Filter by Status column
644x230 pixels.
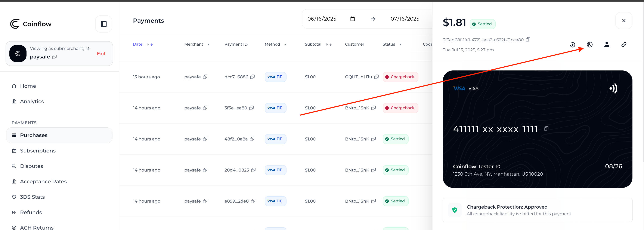pos(400,45)
